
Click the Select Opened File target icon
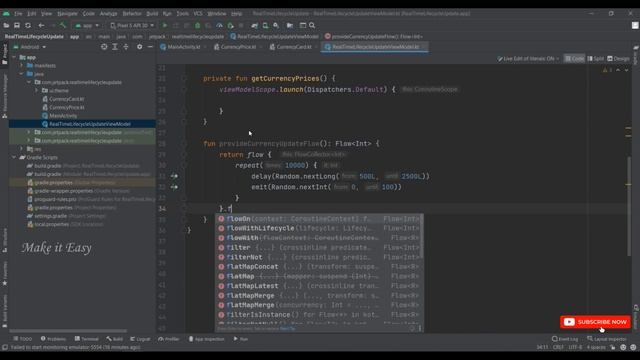104,47
